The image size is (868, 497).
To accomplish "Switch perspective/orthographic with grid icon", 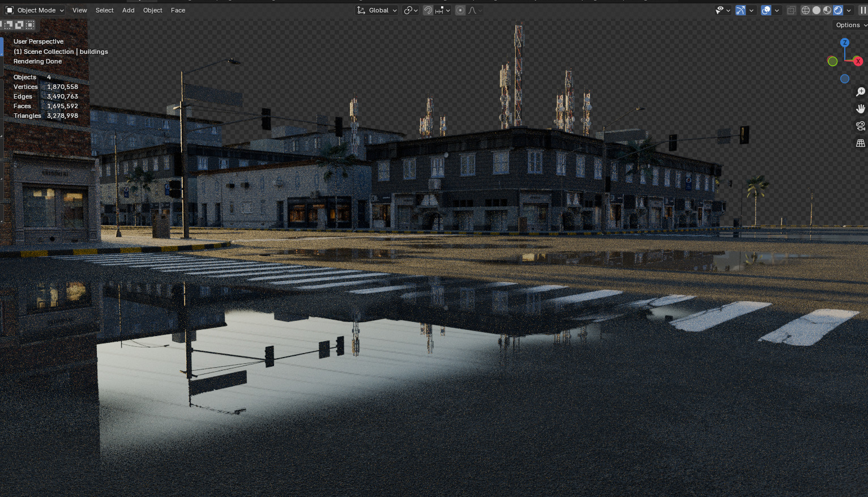I will 861,143.
